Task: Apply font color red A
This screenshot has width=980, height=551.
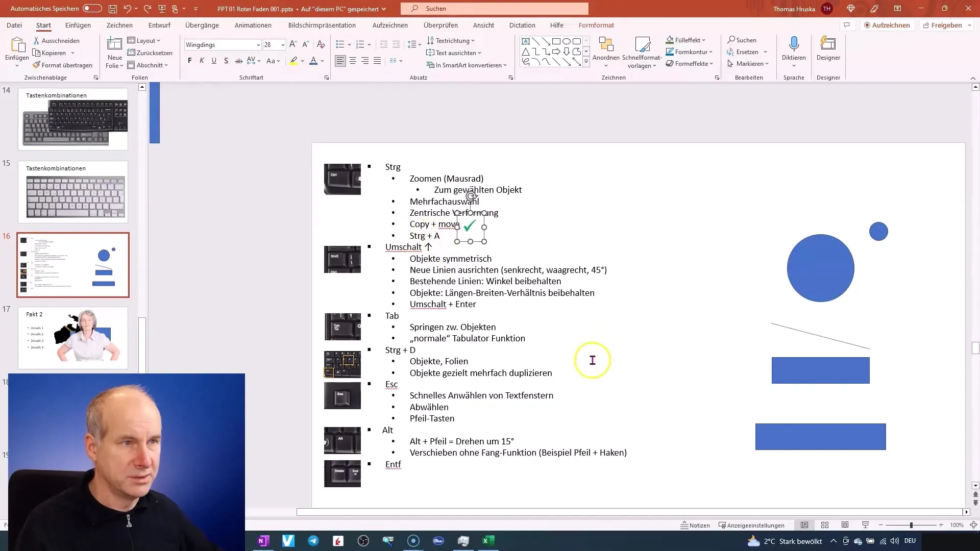Action: coord(313,61)
